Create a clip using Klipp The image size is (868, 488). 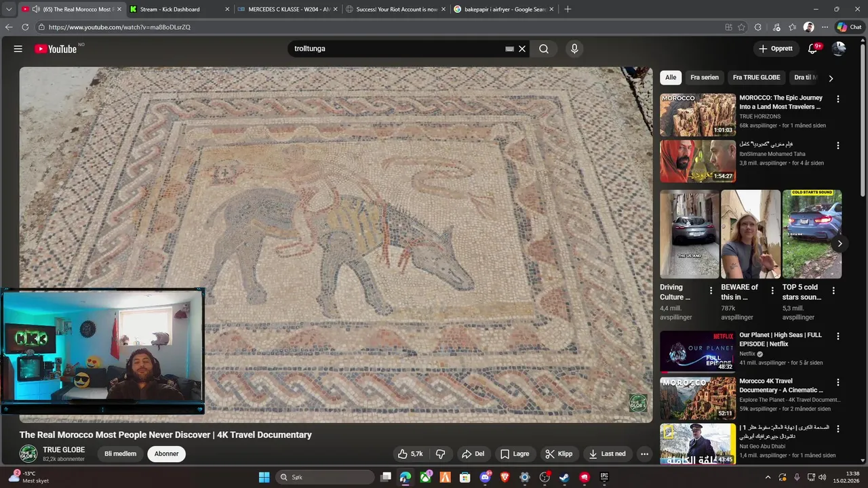559,454
